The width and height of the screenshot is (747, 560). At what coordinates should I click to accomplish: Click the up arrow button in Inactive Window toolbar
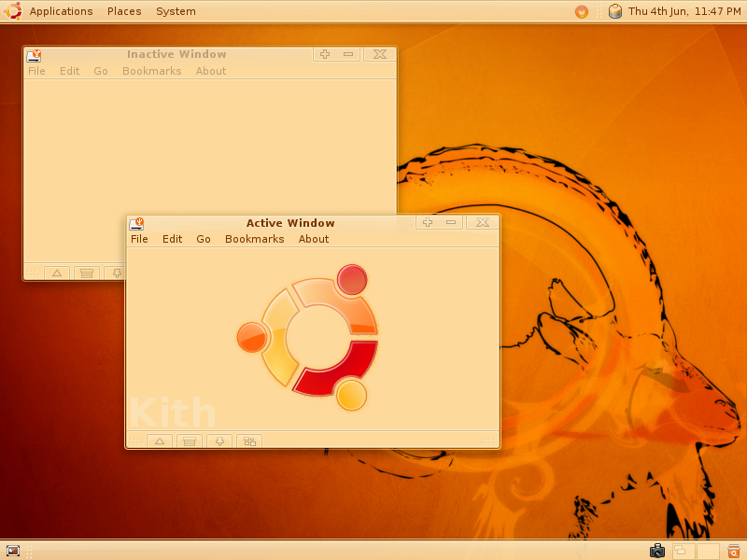pyautogui.click(x=57, y=273)
